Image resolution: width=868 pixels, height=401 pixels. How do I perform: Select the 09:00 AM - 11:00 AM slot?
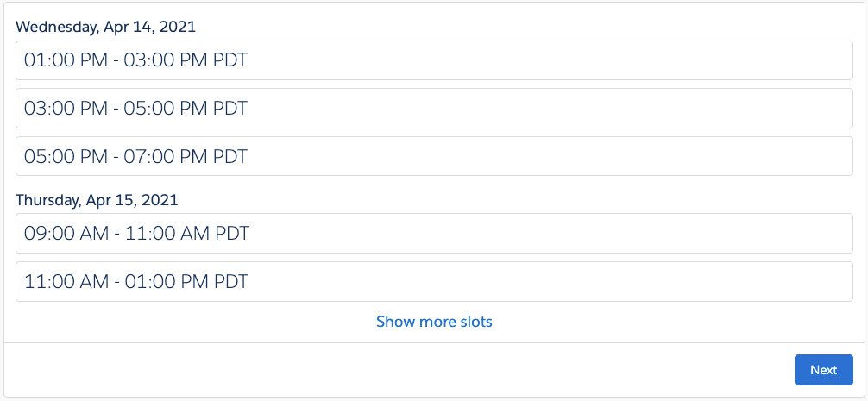pos(434,234)
